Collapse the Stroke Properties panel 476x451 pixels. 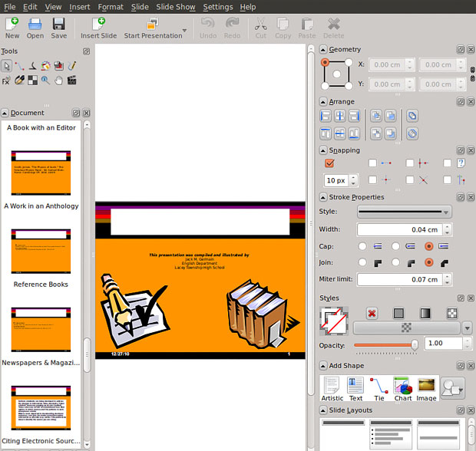tap(323, 197)
